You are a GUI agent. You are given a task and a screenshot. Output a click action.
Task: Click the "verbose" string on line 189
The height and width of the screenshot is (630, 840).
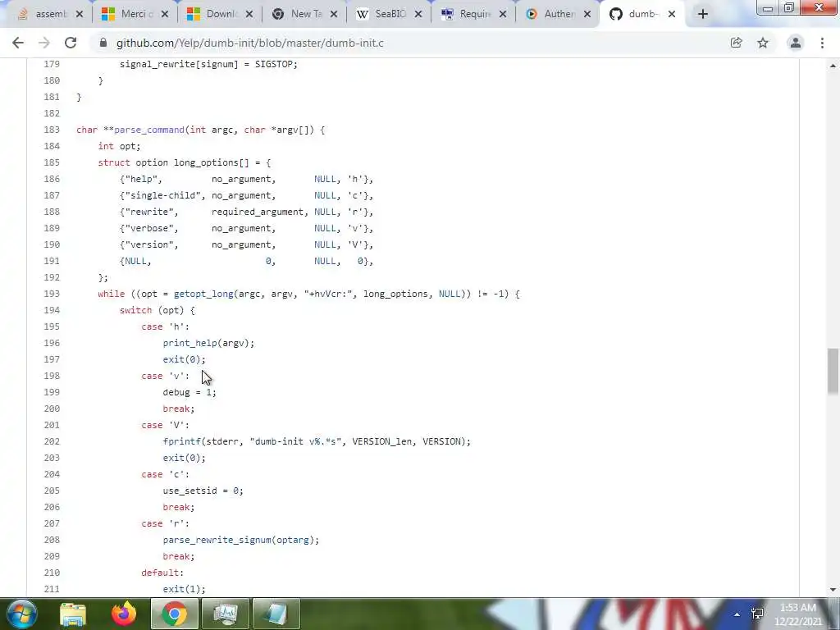pyautogui.click(x=149, y=228)
